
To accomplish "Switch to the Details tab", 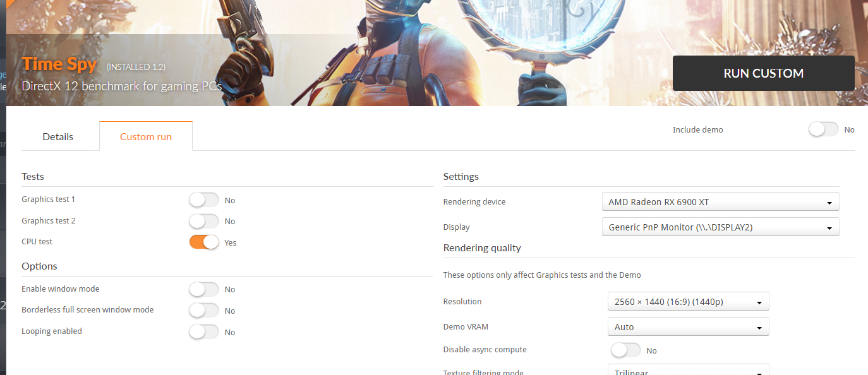I will pyautogui.click(x=58, y=136).
